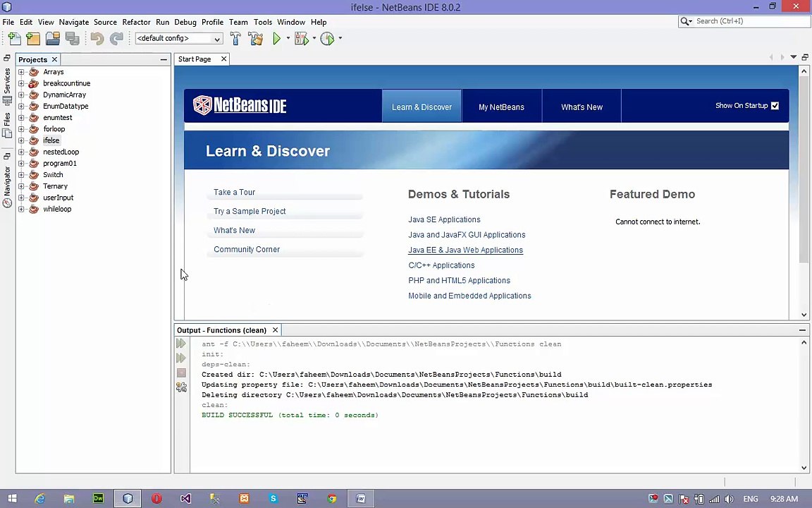Open the Tools menu

coord(262,23)
